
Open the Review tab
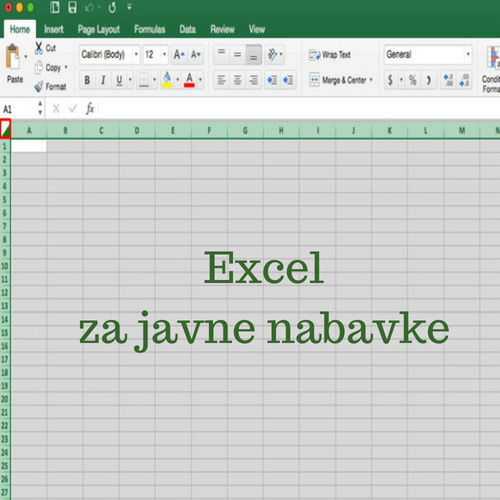point(222,29)
